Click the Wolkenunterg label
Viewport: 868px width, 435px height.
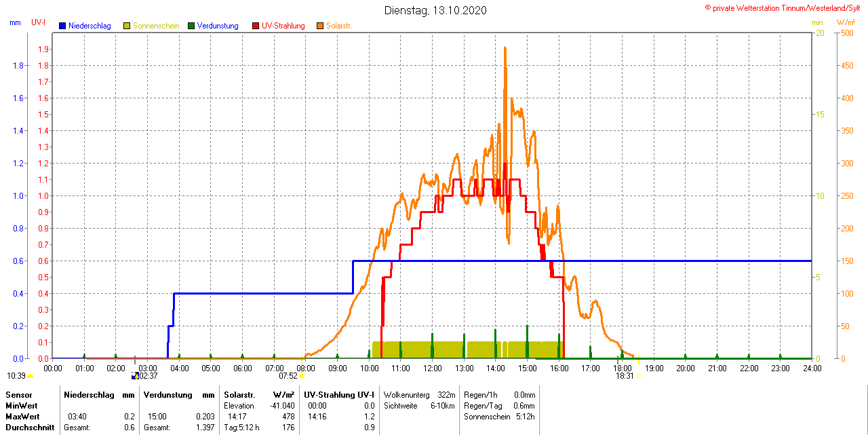[407, 394]
